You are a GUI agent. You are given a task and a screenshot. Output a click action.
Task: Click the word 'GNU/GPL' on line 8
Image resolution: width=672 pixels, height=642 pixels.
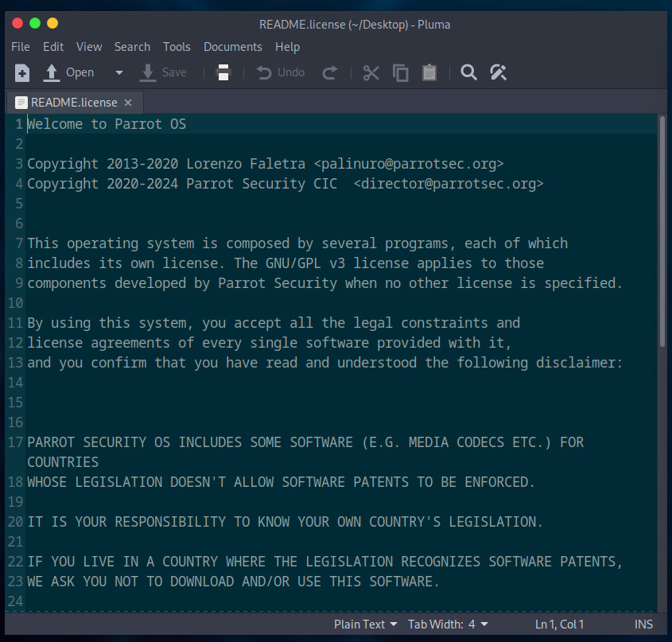pyautogui.click(x=293, y=263)
